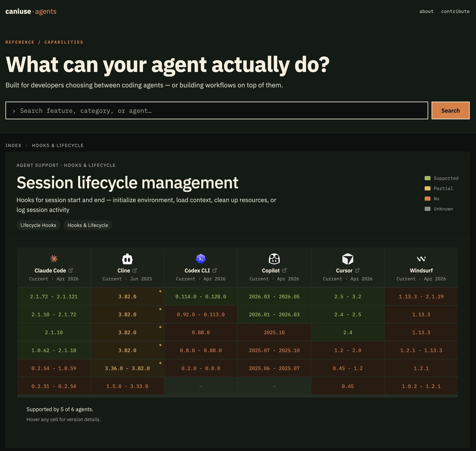Viewport: 476px width, 451px height.
Task: Click Cursor cell 2.5 - 3.2
Action: pyautogui.click(x=348, y=296)
